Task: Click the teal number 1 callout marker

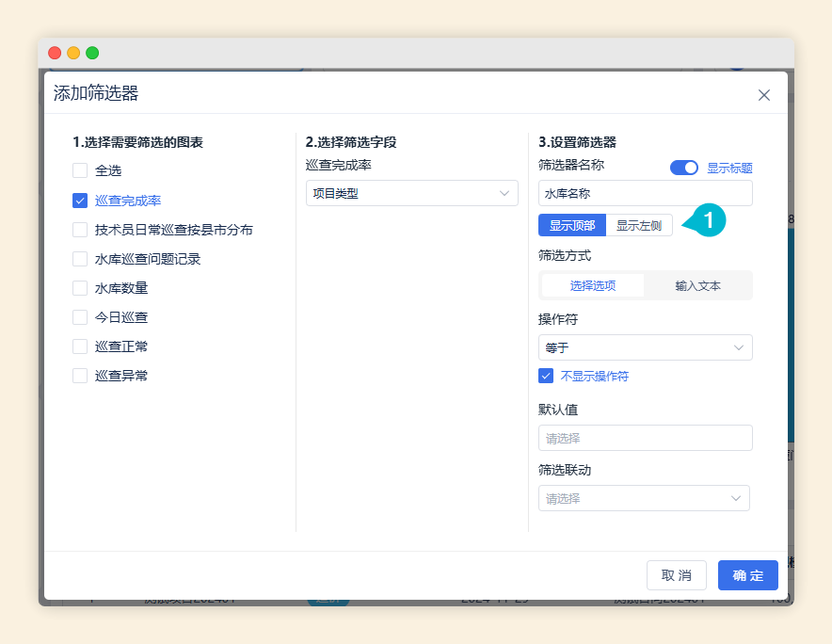Action: 708,220
